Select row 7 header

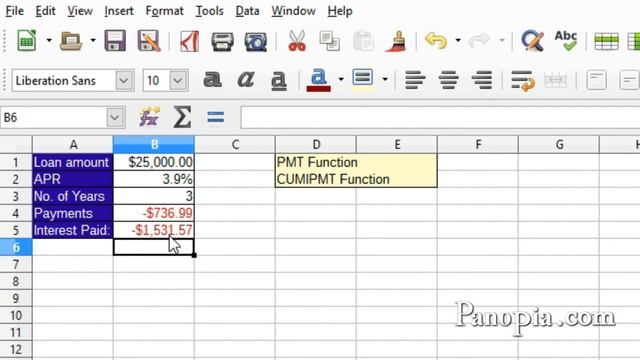pyautogui.click(x=16, y=264)
